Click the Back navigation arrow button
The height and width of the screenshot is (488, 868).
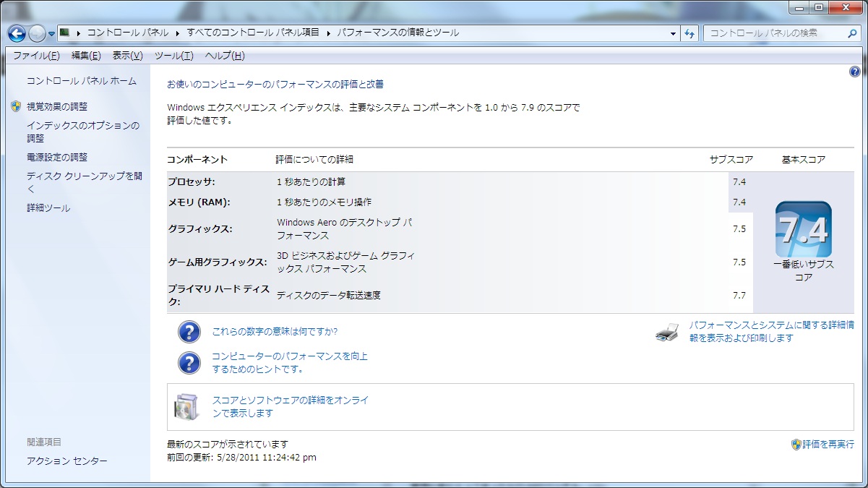(x=17, y=33)
